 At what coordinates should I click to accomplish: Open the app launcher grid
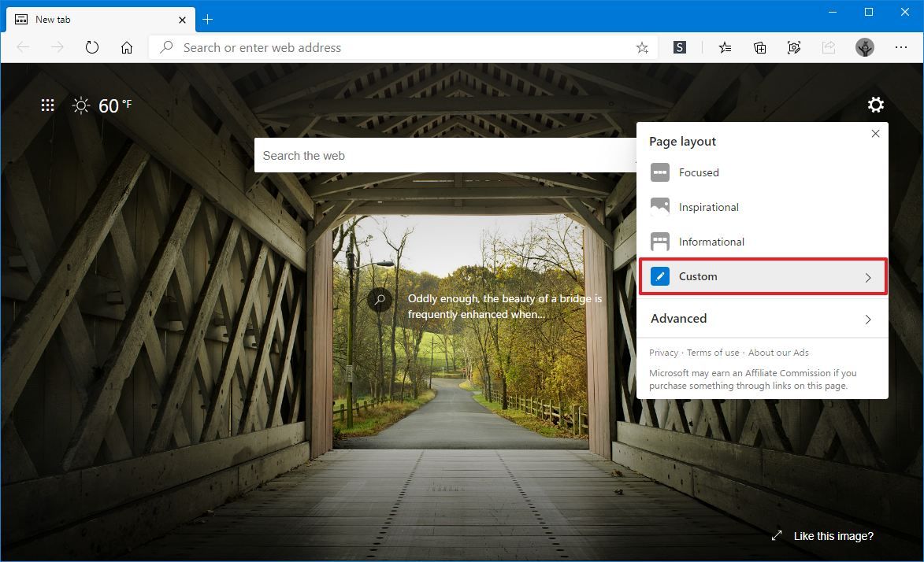[47, 105]
